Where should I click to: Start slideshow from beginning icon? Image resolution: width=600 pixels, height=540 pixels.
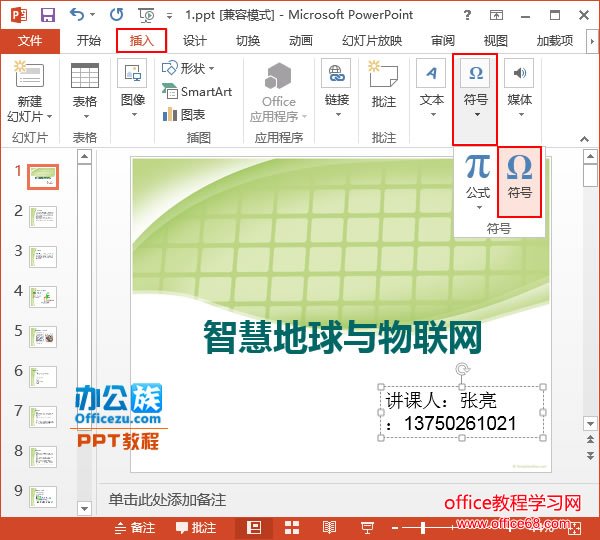(x=146, y=15)
